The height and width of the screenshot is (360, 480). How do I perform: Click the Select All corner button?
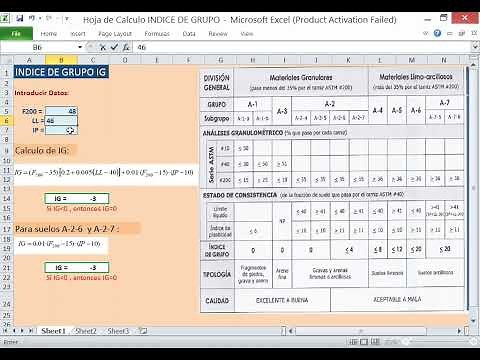coord(6,60)
